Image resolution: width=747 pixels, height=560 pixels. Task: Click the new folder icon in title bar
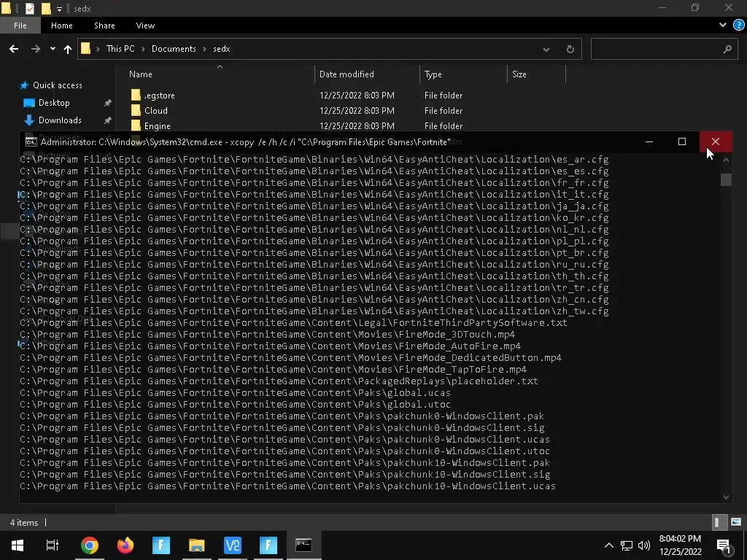pos(46,8)
